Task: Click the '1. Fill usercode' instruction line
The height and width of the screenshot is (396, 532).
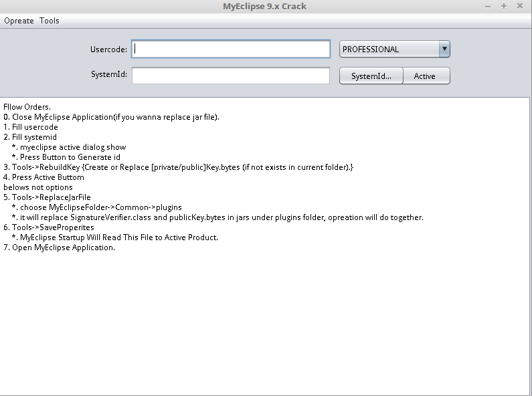Action: pyautogui.click(x=31, y=127)
